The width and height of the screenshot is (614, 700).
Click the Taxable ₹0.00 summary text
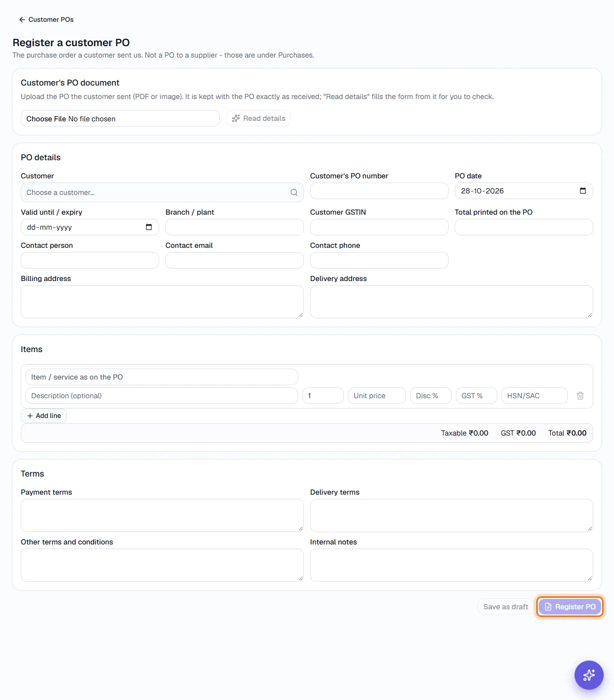465,433
